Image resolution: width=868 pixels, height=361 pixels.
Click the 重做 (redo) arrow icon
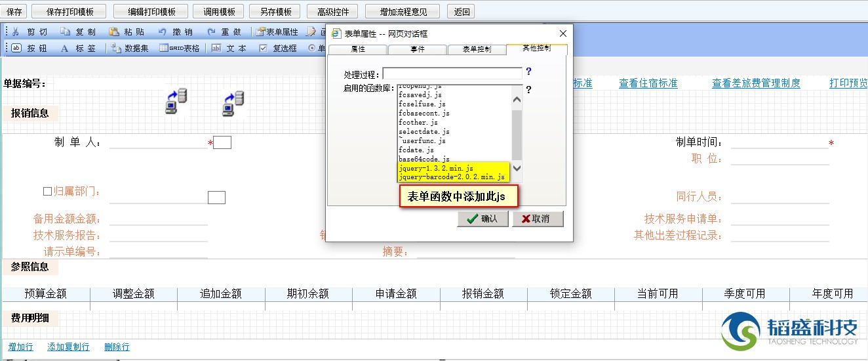pyautogui.click(x=211, y=32)
